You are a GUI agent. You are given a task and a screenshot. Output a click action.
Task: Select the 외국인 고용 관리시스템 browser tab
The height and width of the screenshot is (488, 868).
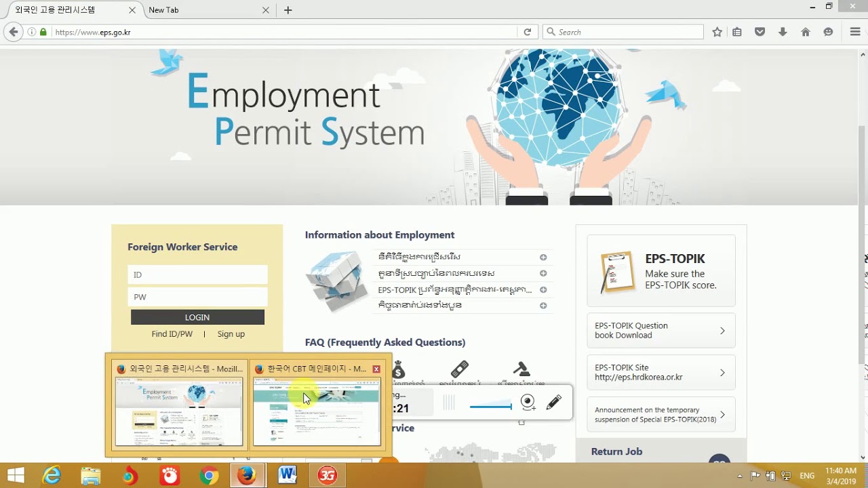pyautogui.click(x=71, y=10)
